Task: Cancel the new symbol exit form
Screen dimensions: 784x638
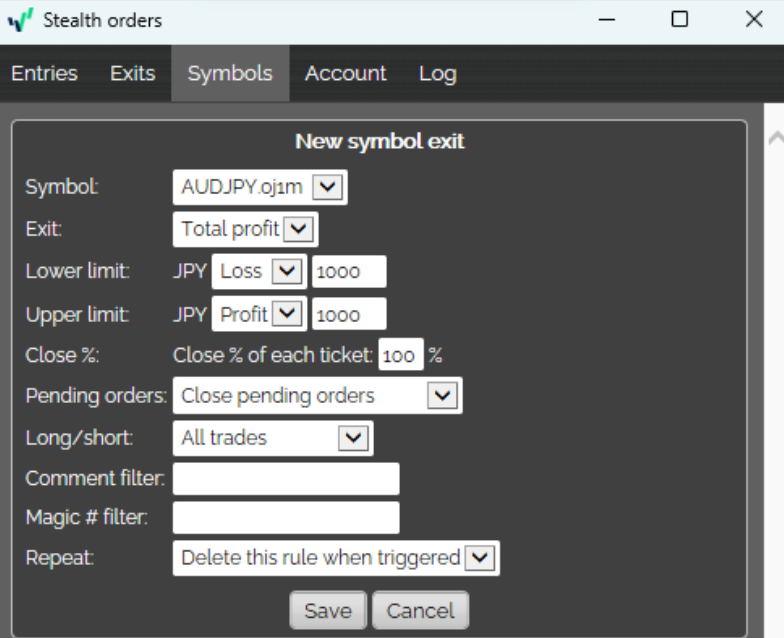Action: coord(420,610)
